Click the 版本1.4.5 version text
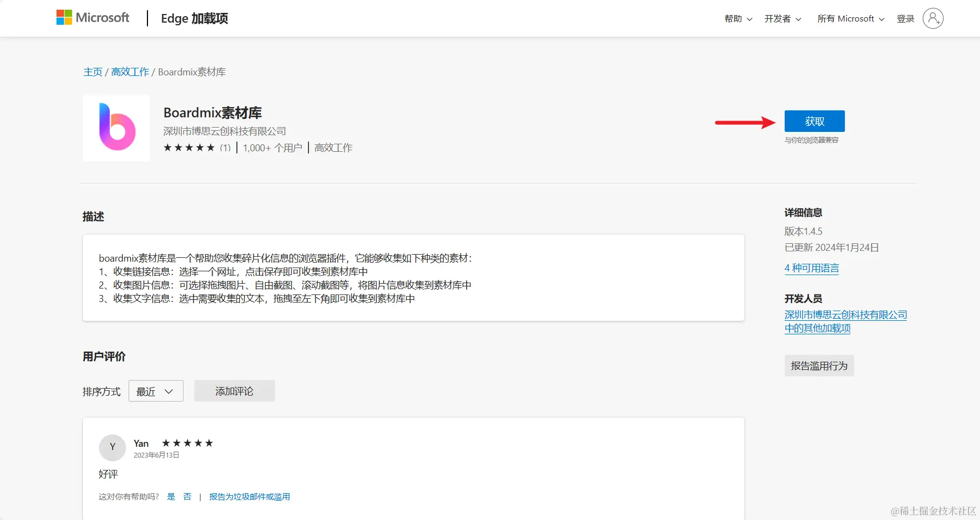 click(x=803, y=231)
